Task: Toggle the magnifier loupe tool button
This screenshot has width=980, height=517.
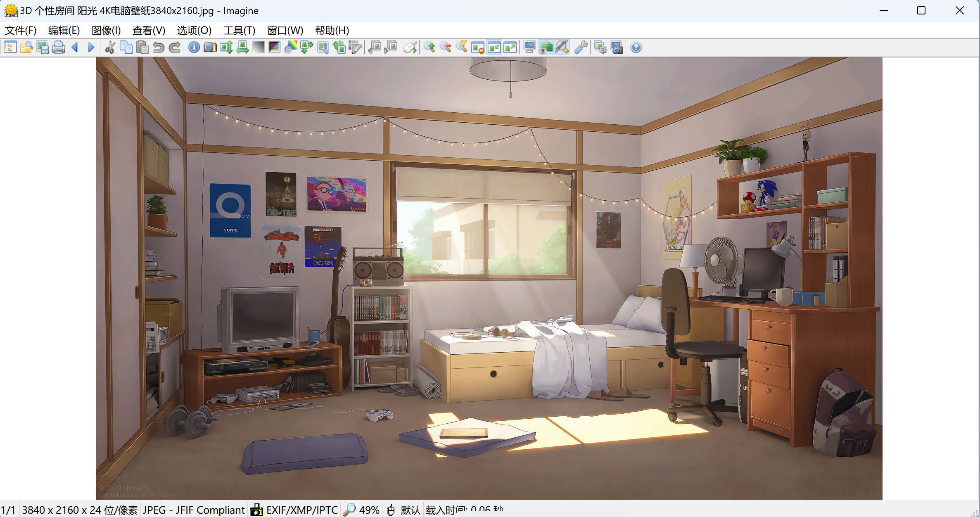Action: pos(562,47)
